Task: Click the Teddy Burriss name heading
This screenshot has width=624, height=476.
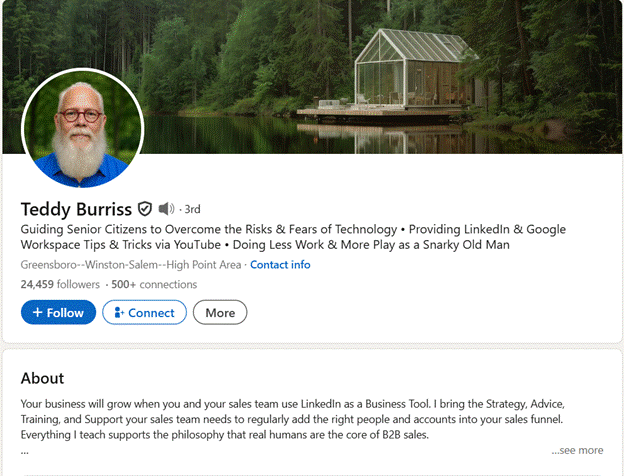Action: [76, 209]
